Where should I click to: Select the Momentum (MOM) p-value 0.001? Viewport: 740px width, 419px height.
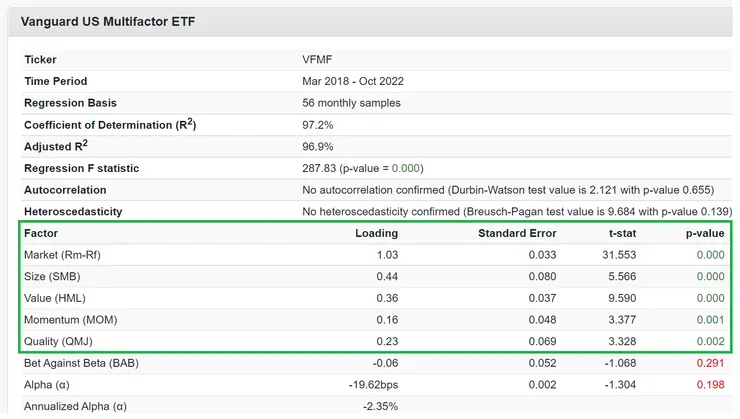click(x=709, y=320)
